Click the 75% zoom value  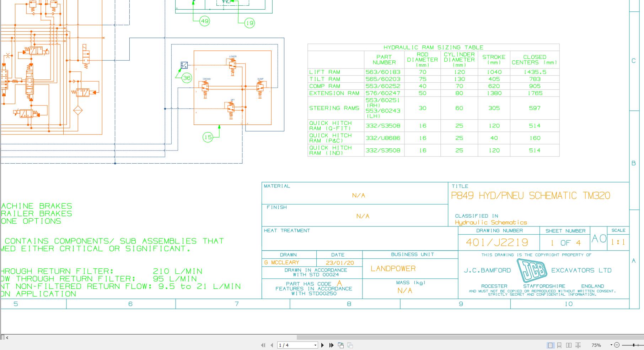pyautogui.click(x=596, y=345)
